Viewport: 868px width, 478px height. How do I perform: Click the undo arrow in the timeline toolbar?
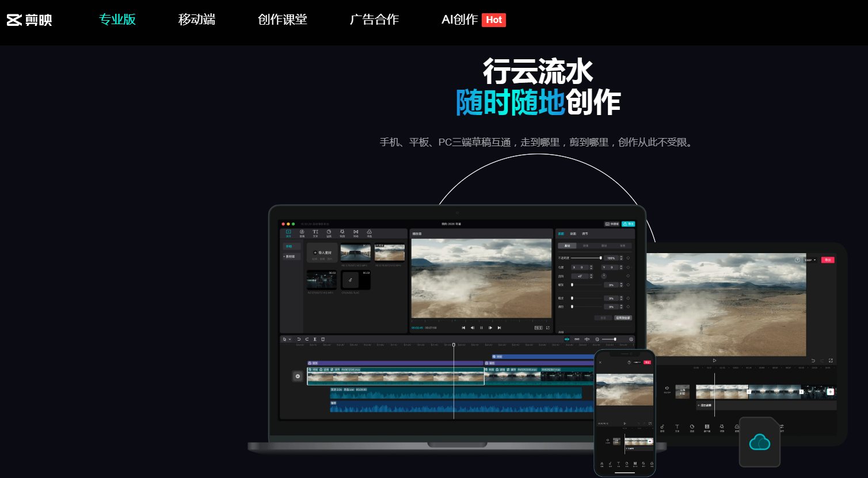coord(299,339)
